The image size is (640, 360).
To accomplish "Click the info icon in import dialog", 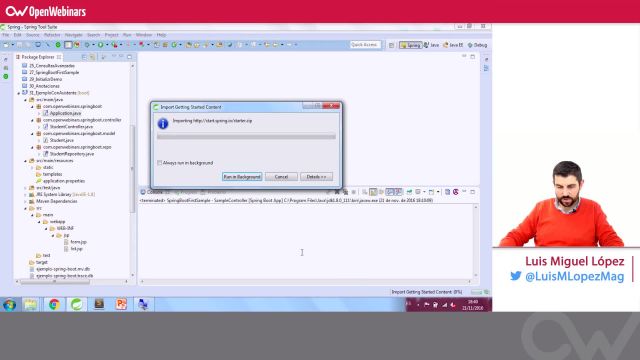I will coord(163,123).
